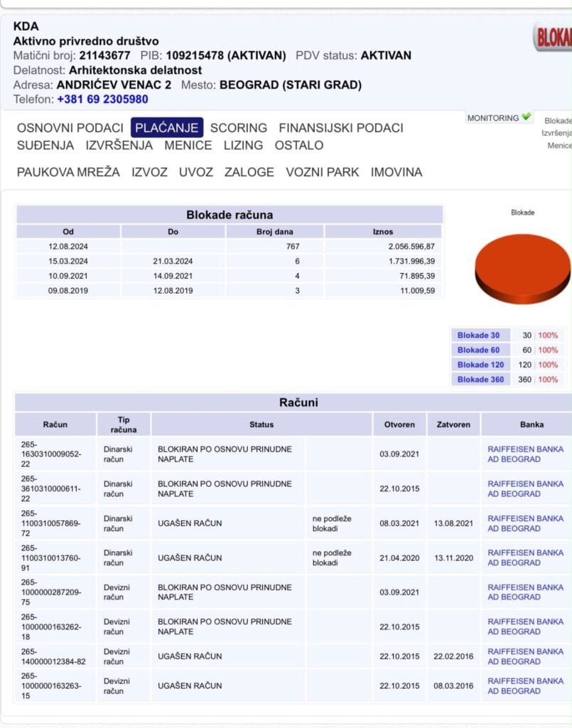
Task: Open the Blokade 360 link
Action: (x=480, y=380)
